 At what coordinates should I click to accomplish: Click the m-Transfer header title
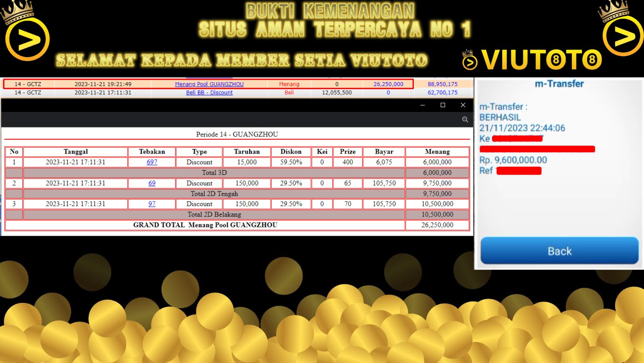coord(559,84)
